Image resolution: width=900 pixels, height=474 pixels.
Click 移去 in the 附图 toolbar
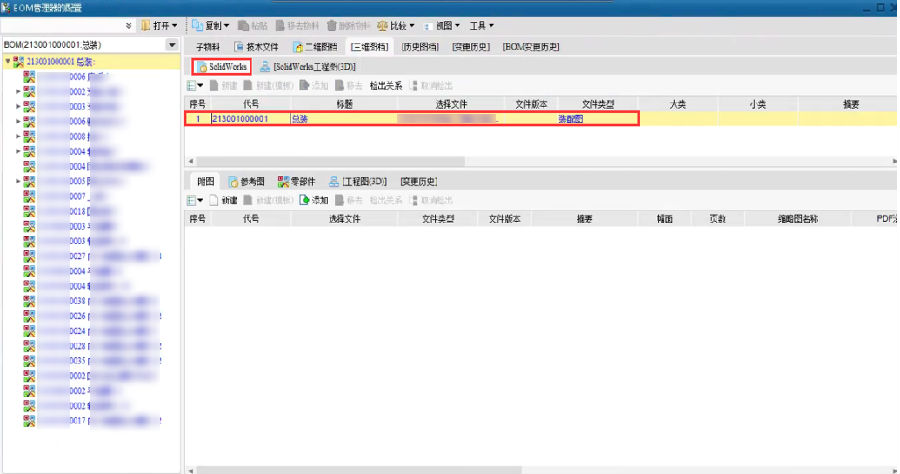coord(349,200)
